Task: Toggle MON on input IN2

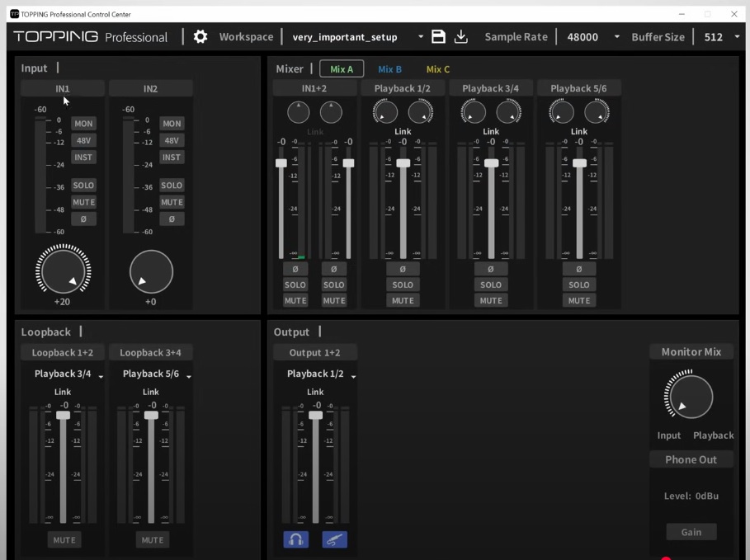Action: click(172, 124)
